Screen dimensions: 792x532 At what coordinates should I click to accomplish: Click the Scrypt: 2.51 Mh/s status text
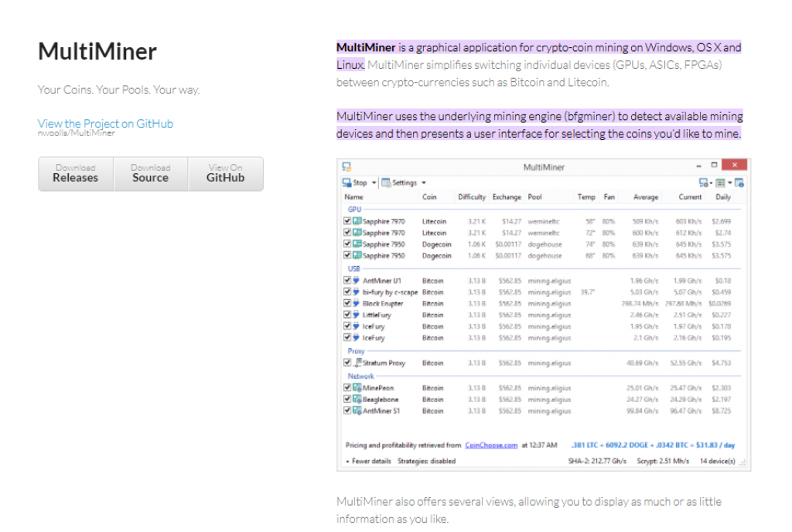coord(663,461)
